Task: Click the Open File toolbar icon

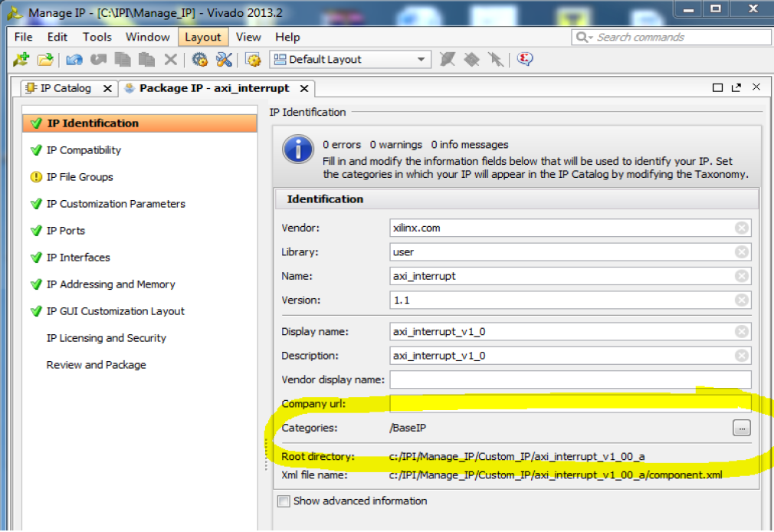Action: (x=44, y=59)
